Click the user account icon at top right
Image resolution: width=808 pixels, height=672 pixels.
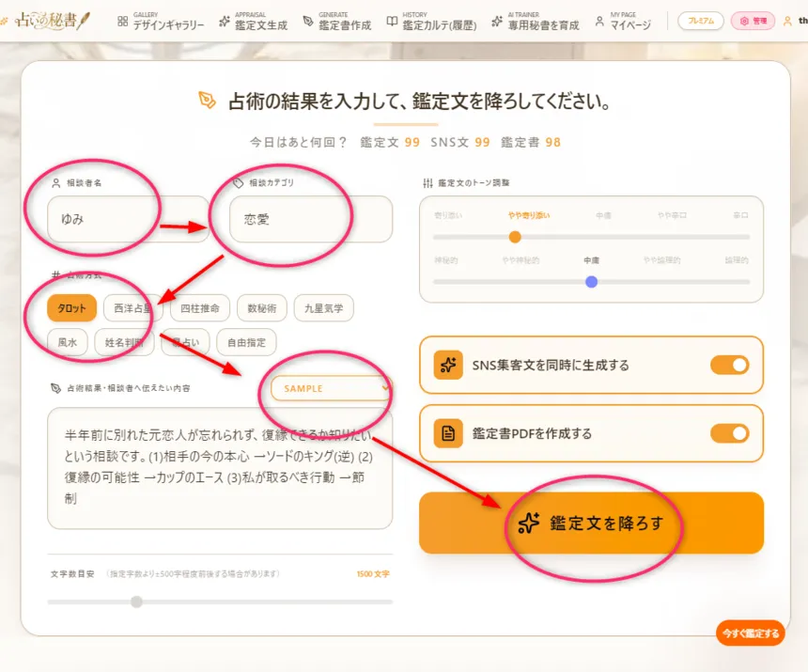(787, 21)
